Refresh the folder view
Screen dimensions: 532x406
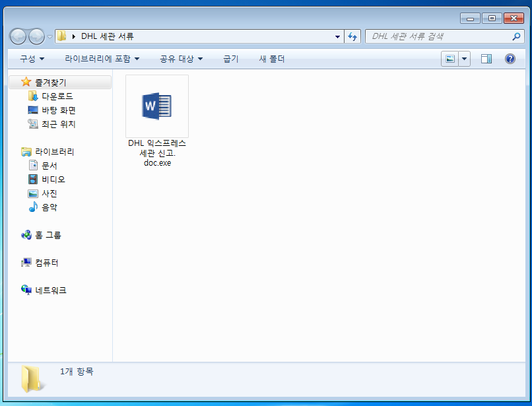tap(352, 36)
